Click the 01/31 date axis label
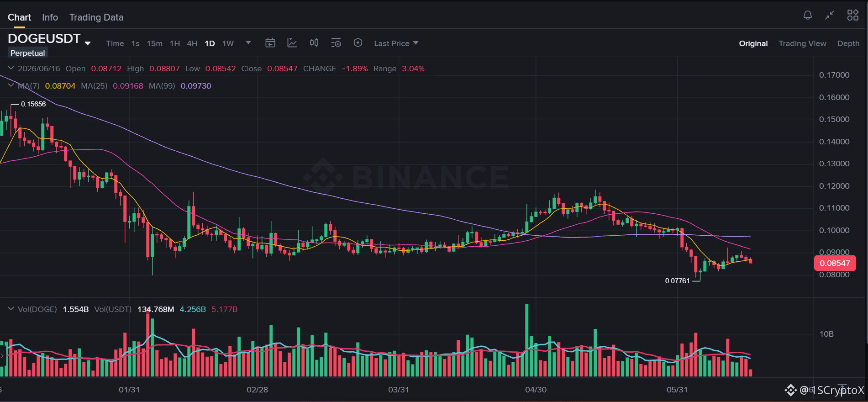Viewport: 868px width, 402px height. point(129,390)
